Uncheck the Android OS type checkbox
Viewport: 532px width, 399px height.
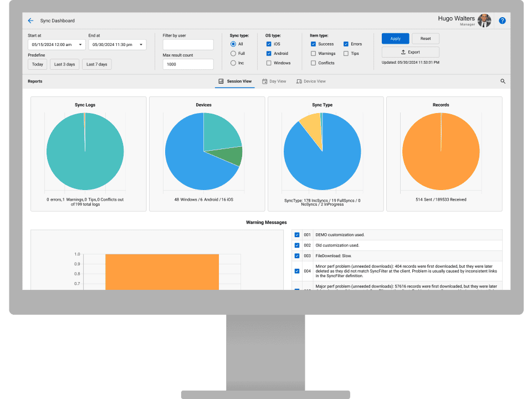pos(269,54)
